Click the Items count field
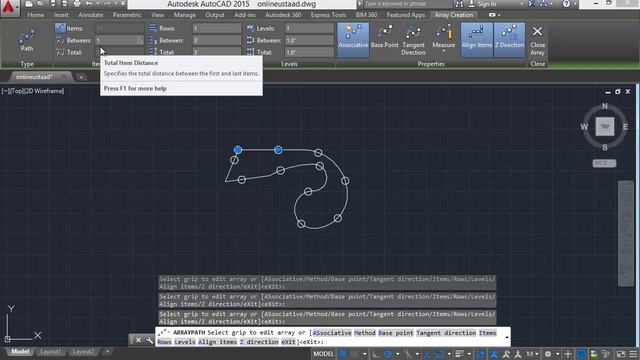The width and height of the screenshot is (640, 360). point(119,28)
